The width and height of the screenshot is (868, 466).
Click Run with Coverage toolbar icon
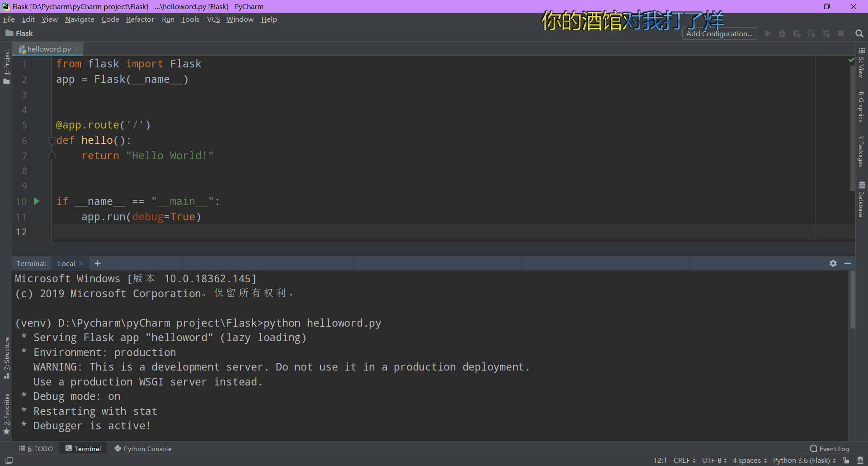pyautogui.click(x=797, y=33)
